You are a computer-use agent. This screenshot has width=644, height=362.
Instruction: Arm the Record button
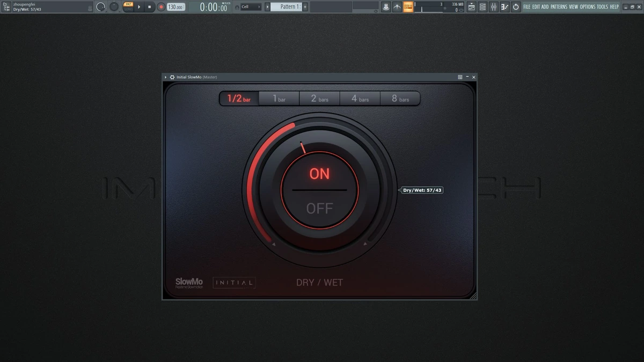pyautogui.click(x=161, y=7)
